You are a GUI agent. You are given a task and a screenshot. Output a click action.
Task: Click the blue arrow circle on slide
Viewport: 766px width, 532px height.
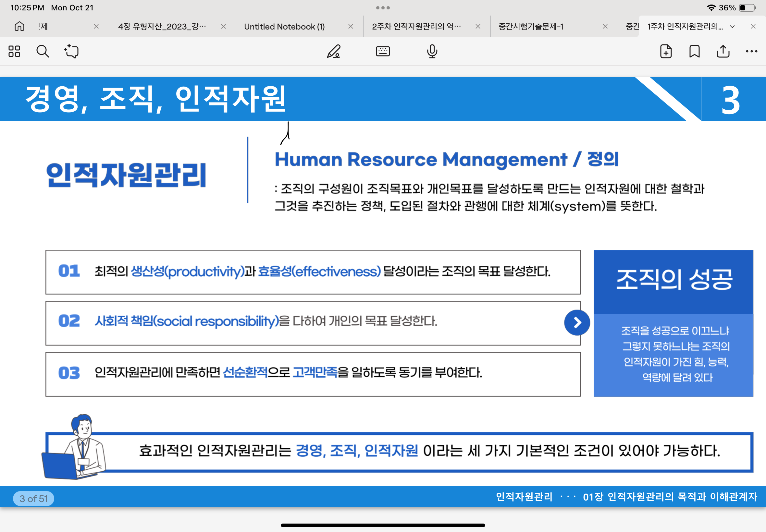point(577,322)
